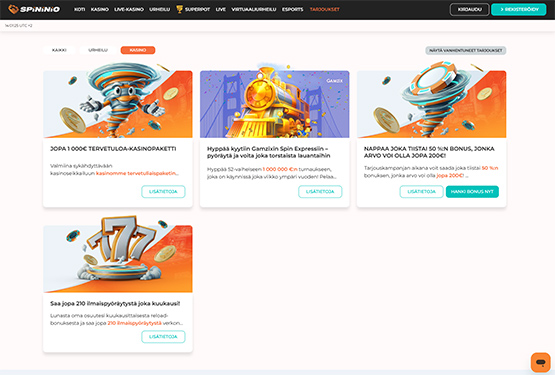Viewport: 555px width, 375px height.
Task: Open the Live menu item
Action: point(221,10)
